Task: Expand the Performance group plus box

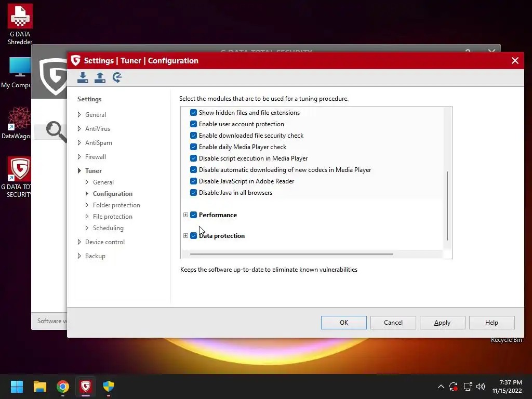Action: click(185, 215)
